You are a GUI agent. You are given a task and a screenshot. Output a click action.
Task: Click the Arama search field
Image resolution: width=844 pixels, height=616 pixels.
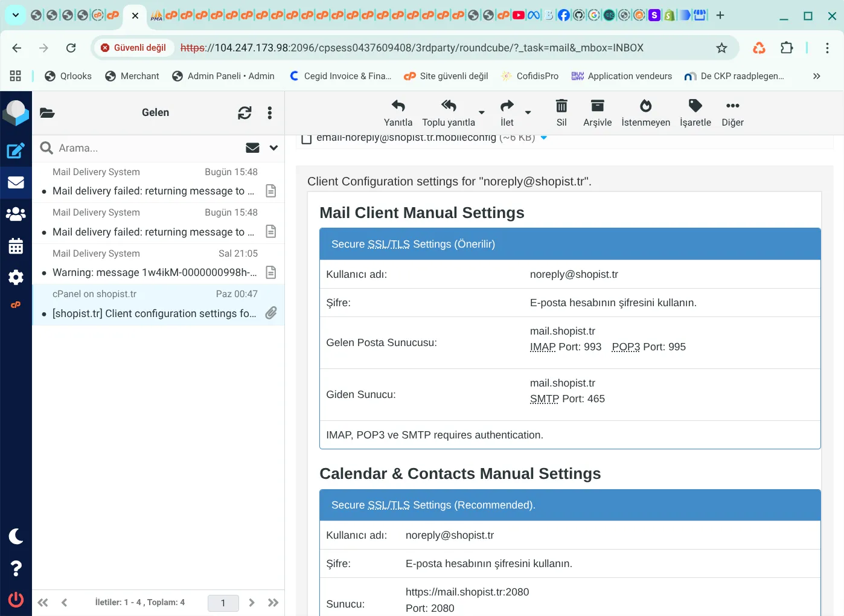(145, 148)
